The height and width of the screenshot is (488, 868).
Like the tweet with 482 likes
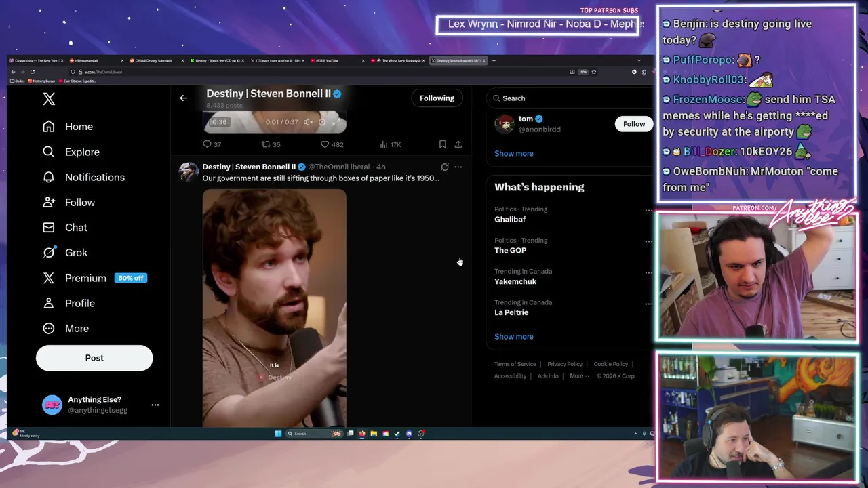(x=332, y=144)
